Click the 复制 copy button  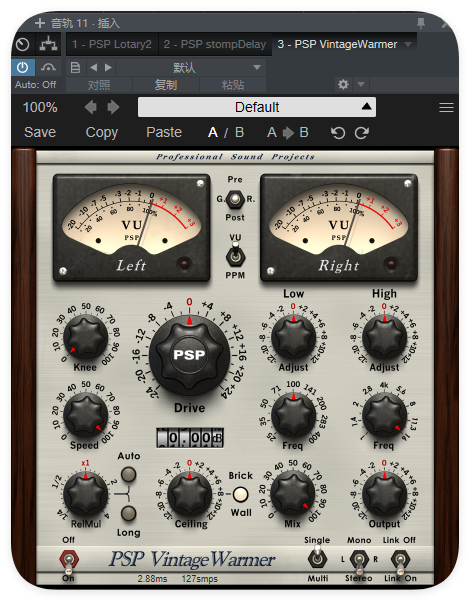166,85
